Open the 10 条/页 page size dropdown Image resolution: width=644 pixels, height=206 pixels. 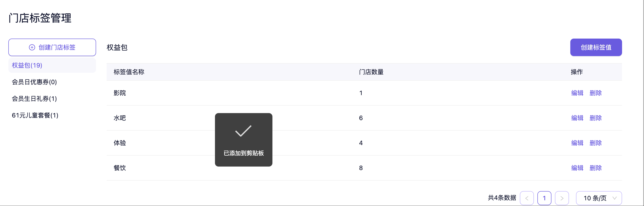pyautogui.click(x=599, y=198)
